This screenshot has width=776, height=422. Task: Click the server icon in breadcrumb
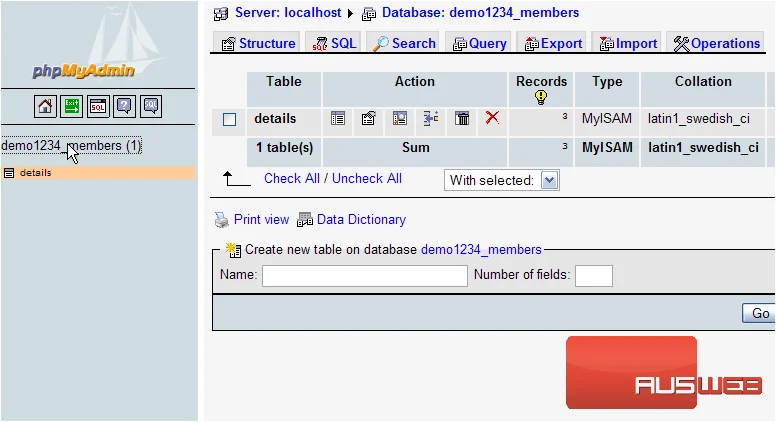pyautogui.click(x=221, y=13)
